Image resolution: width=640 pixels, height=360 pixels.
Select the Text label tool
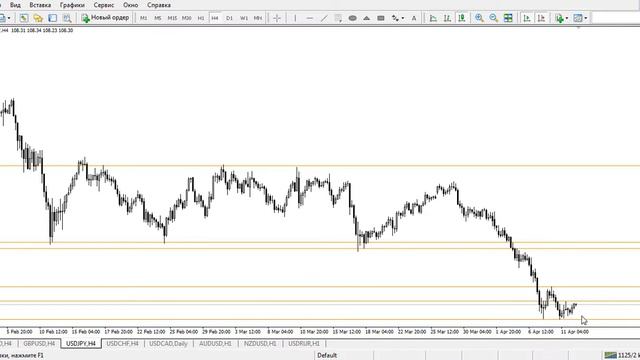(414, 18)
